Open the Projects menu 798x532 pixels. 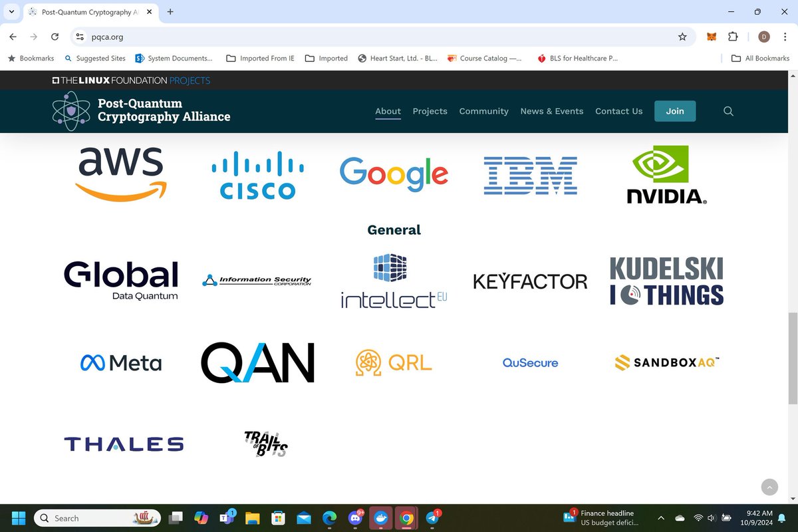point(430,111)
